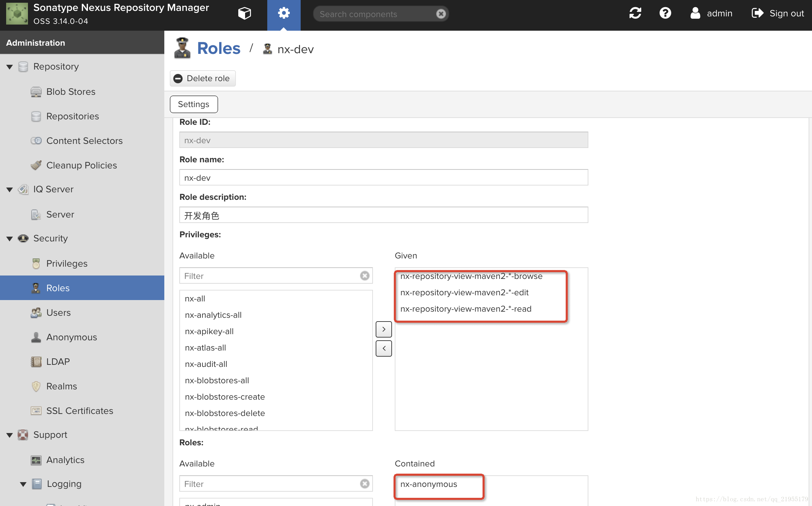Click the Sign out button
The height and width of the screenshot is (506, 812).
click(x=778, y=13)
